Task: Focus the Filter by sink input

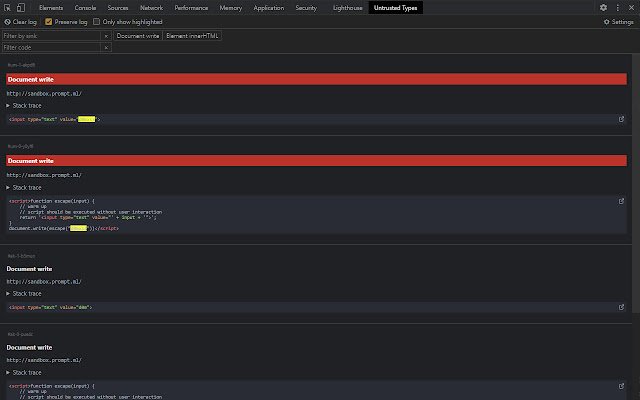Action: [x=51, y=36]
